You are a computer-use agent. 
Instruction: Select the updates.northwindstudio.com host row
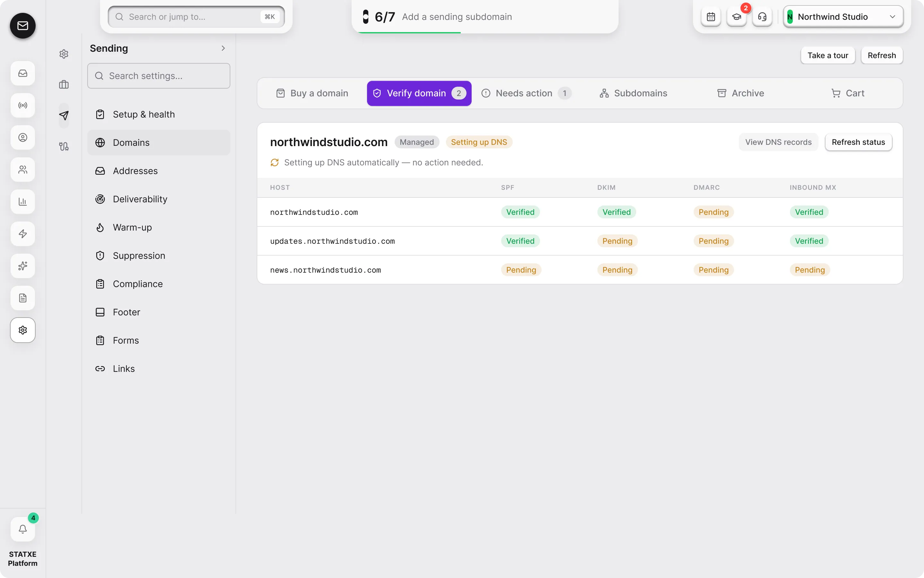pyautogui.click(x=580, y=241)
